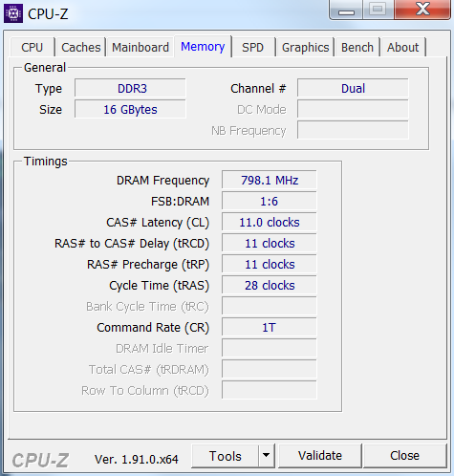Click the FSB:DRAM label
The image size is (454, 476).
pyautogui.click(x=180, y=202)
